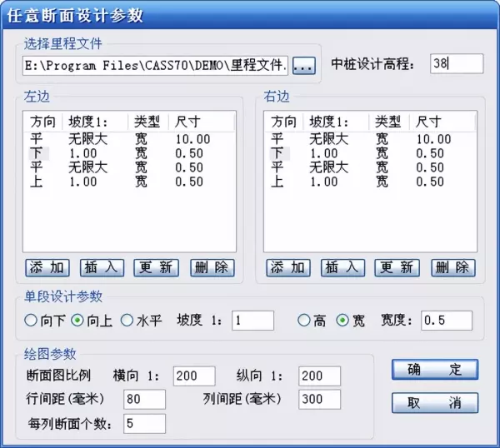Click the 横向 1: scale input field
This screenshot has width=500, height=448.
[x=194, y=376]
